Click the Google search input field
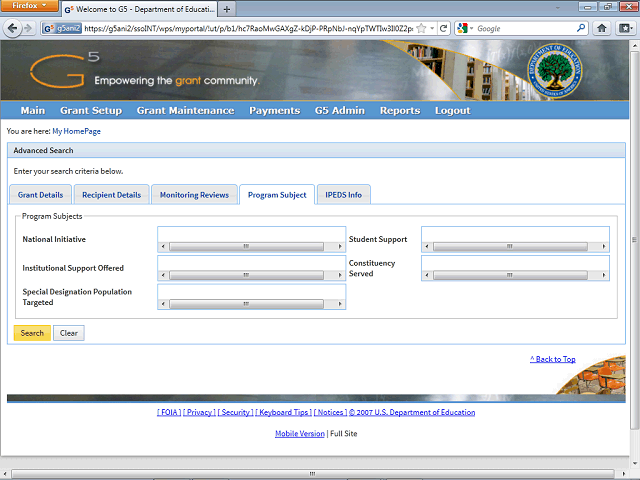 (x=526, y=29)
